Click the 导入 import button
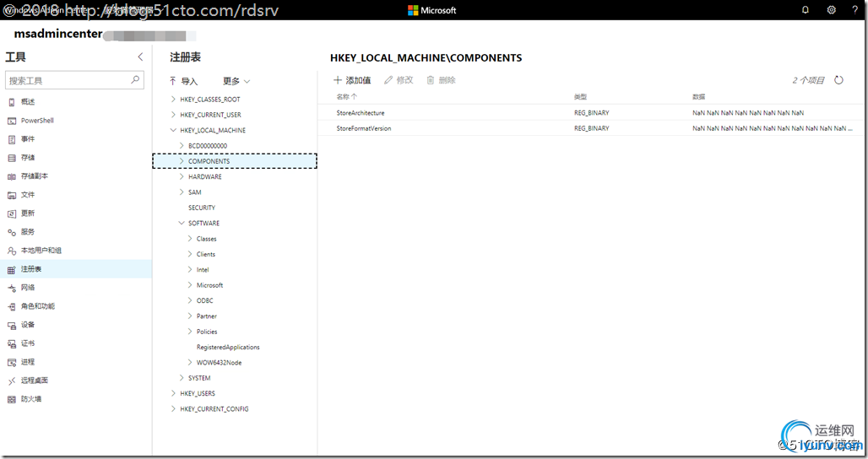 [184, 81]
